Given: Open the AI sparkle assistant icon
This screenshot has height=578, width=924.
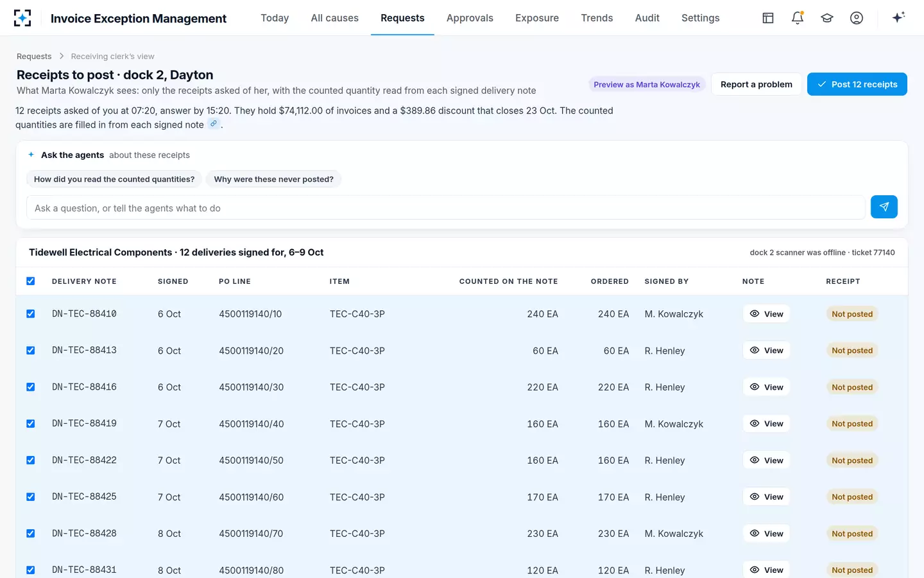Looking at the screenshot, I should click(x=898, y=17).
